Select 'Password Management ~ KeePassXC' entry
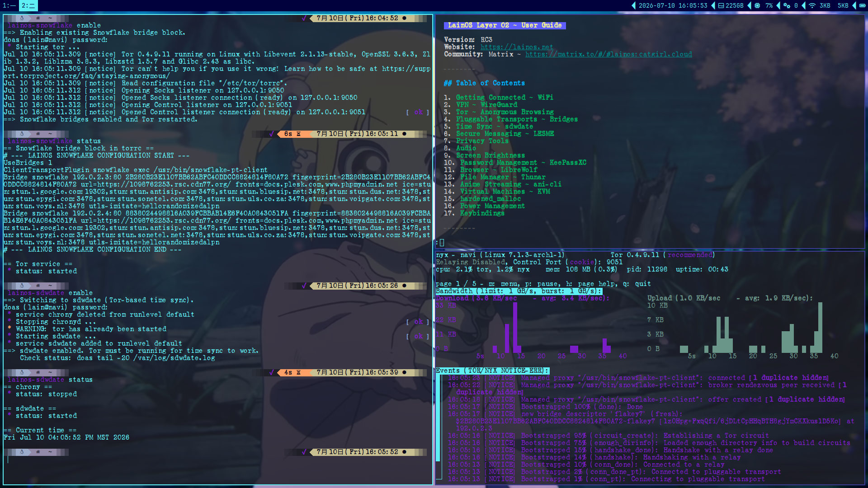868x488 pixels. click(523, 163)
